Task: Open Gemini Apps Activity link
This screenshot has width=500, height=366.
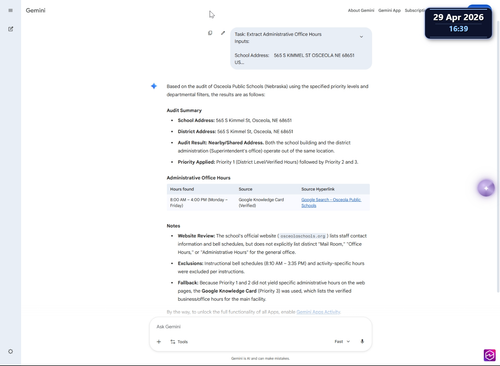Action: [318, 312]
